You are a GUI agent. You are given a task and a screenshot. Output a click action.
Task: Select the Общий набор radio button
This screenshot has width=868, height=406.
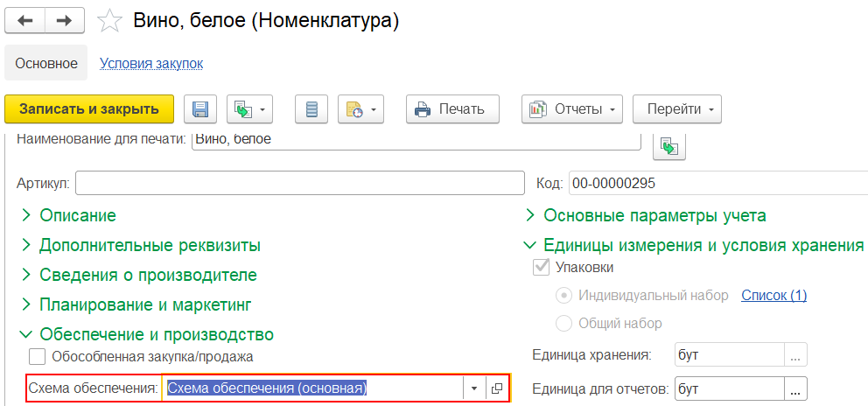(x=564, y=323)
